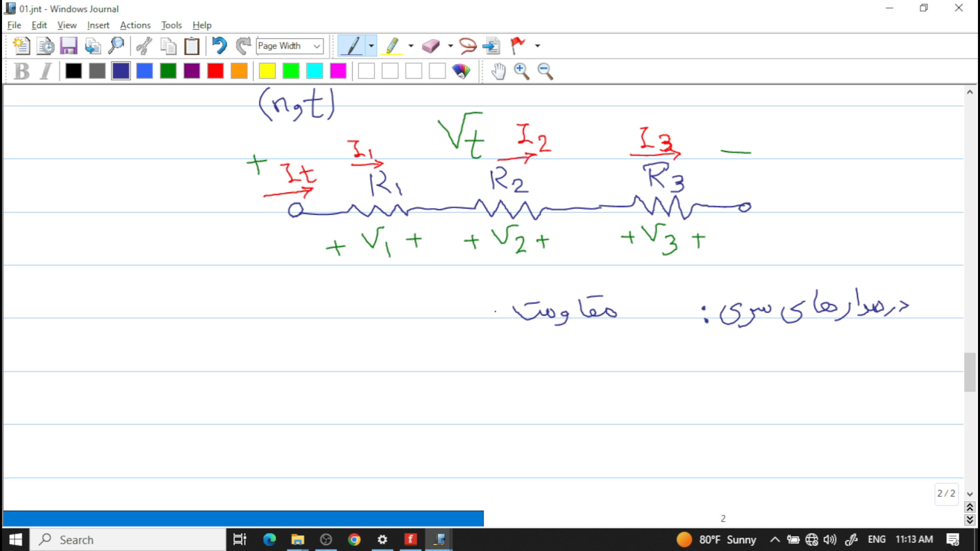Paste from clipboard icon
The image size is (980, 551).
[x=192, y=46]
